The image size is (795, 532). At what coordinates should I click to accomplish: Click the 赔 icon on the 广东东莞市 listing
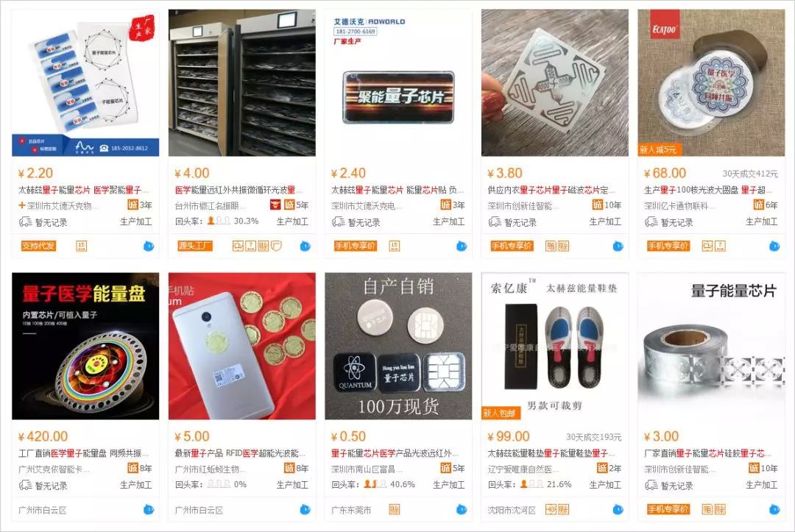(394, 510)
